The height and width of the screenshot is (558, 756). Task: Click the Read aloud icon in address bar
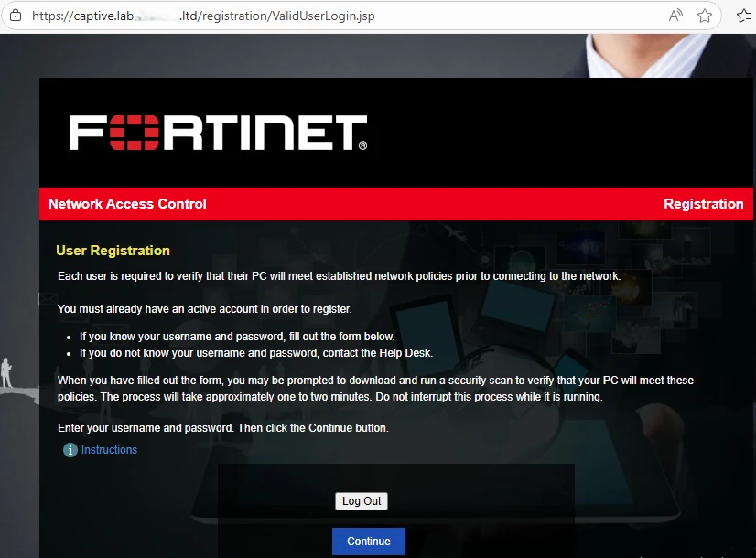(676, 16)
